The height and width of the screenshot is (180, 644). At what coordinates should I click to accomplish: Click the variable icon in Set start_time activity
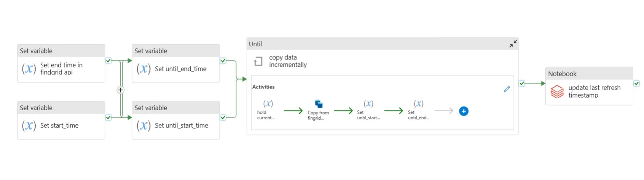pyautogui.click(x=29, y=125)
